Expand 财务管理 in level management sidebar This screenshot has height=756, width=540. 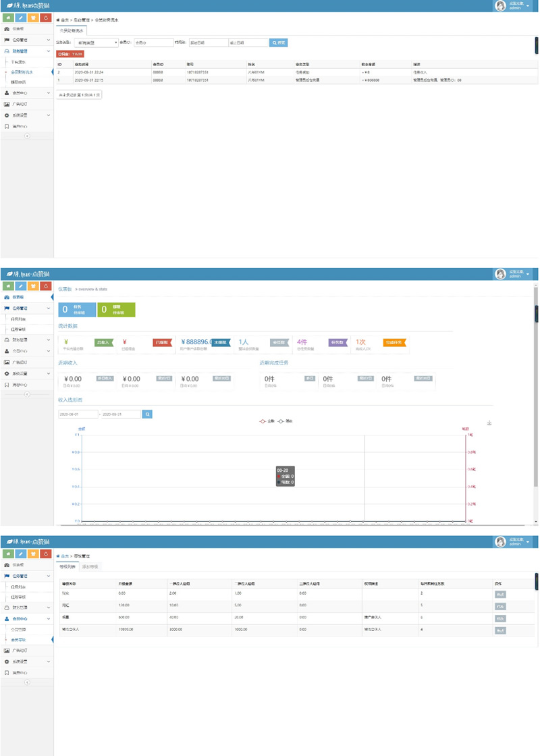(x=27, y=607)
